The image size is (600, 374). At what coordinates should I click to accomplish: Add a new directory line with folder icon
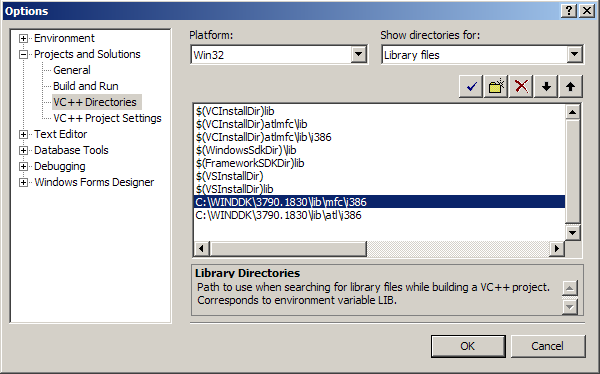click(496, 87)
